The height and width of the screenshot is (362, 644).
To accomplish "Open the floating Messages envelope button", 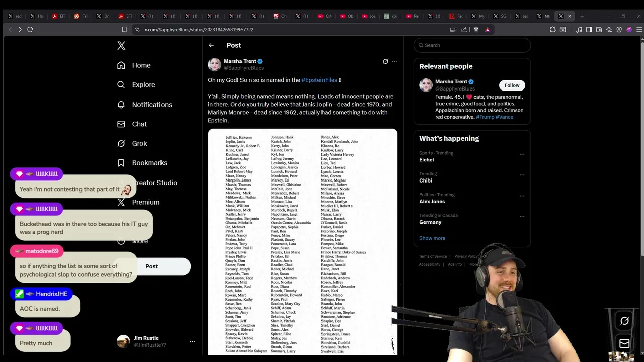I will pos(624,344).
